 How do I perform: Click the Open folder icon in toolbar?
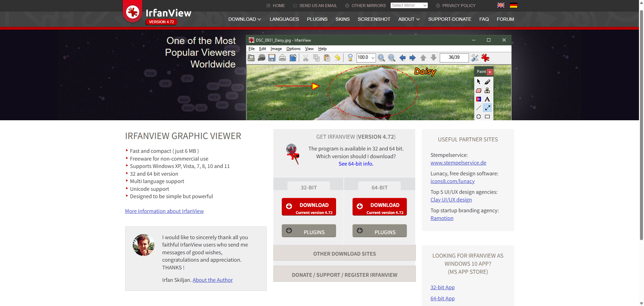pyautogui.click(x=251, y=58)
